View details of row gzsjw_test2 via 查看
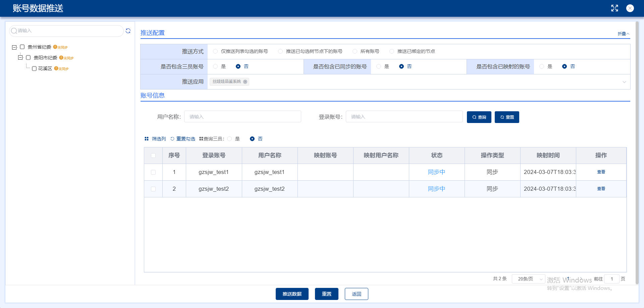644x308 pixels. (x=601, y=189)
